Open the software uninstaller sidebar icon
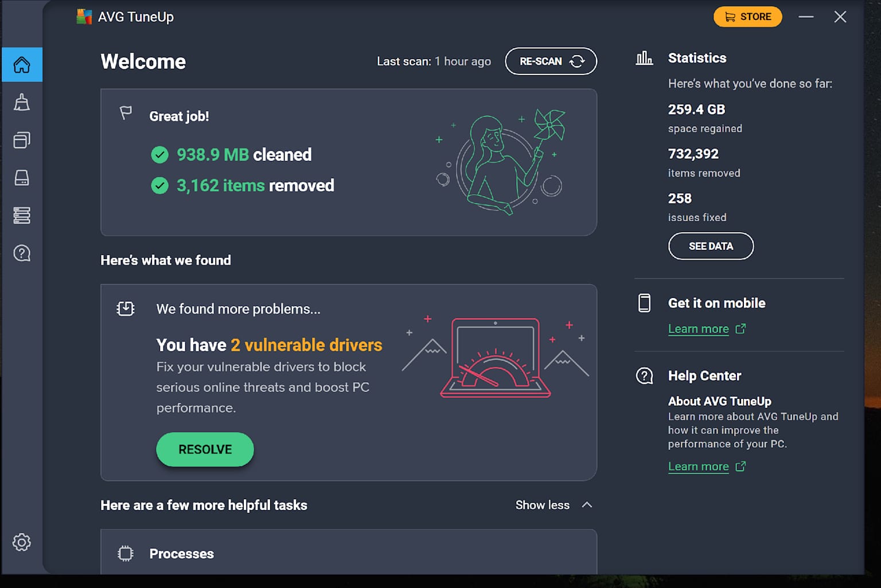Image resolution: width=881 pixels, height=588 pixels. click(22, 140)
